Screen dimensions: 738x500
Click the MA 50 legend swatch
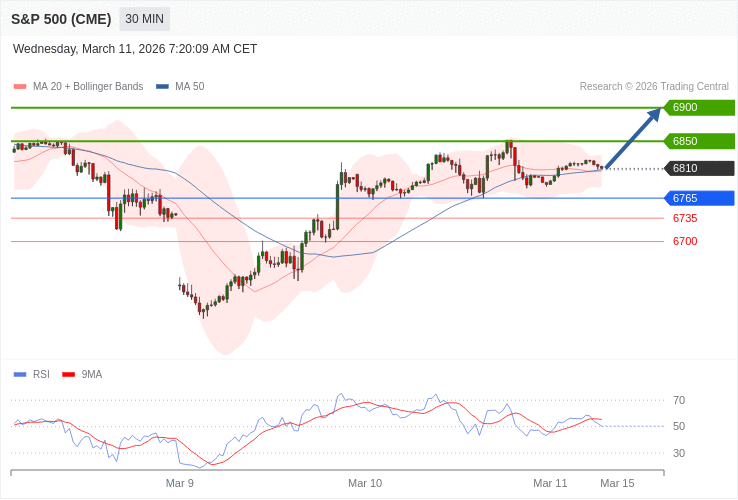tap(162, 87)
